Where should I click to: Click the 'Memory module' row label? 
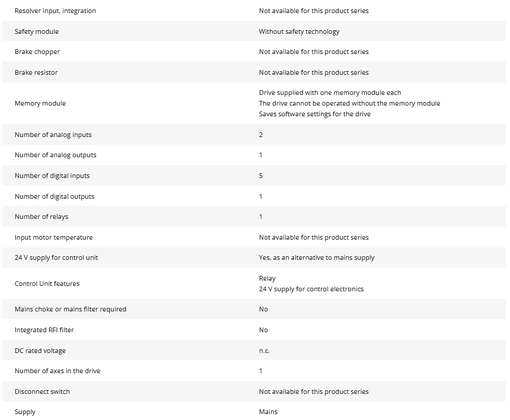40,103
